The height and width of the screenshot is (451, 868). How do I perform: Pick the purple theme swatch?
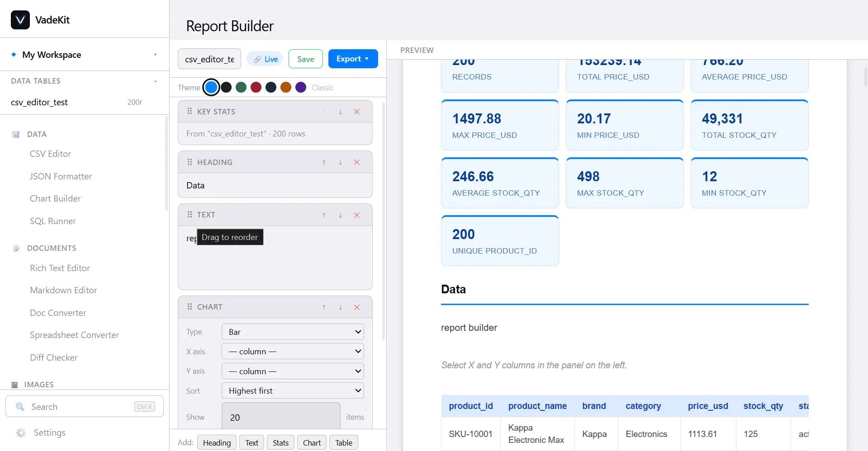pyautogui.click(x=301, y=87)
